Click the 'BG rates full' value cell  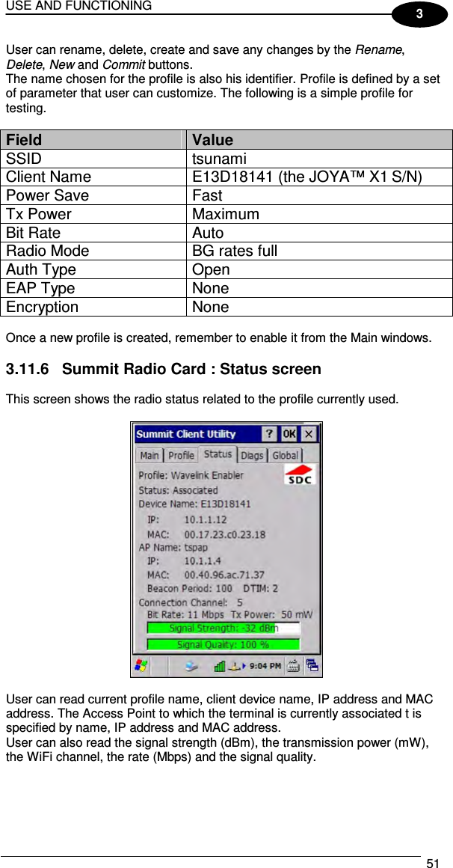coord(319,251)
